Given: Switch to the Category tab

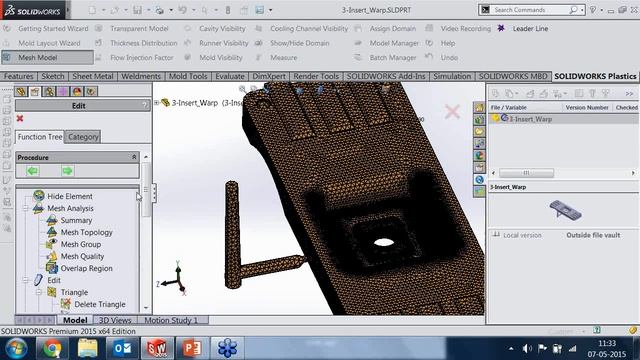Looking at the screenshot, I should (x=83, y=137).
